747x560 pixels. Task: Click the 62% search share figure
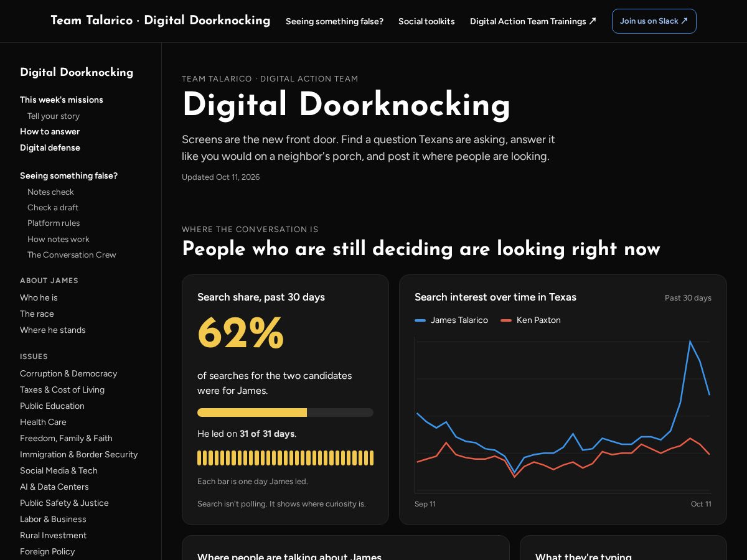(241, 334)
